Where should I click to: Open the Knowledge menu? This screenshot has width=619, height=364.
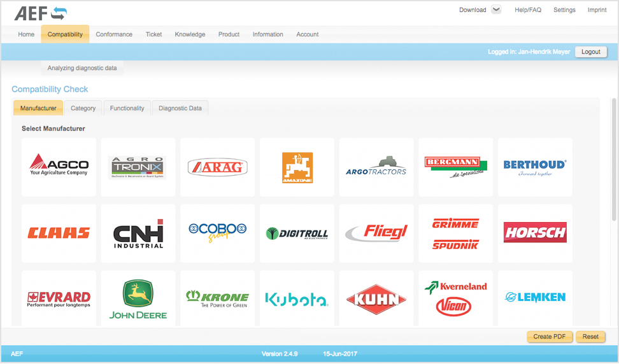click(190, 34)
